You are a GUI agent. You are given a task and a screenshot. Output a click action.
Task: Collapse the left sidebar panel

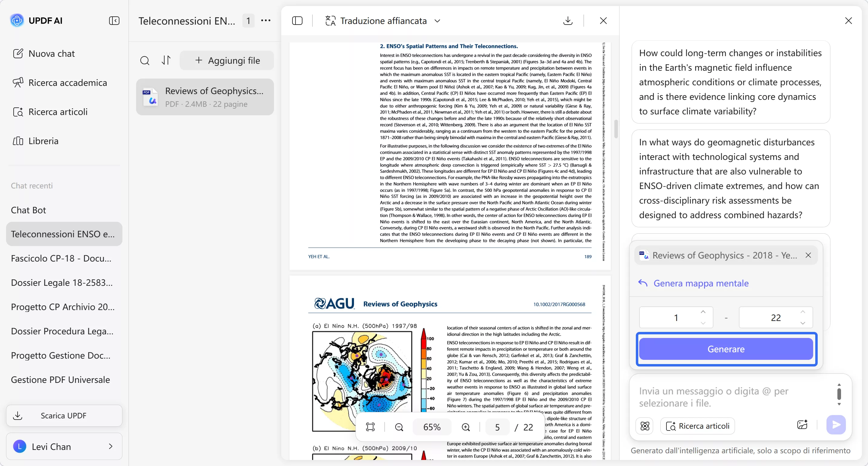(115, 21)
